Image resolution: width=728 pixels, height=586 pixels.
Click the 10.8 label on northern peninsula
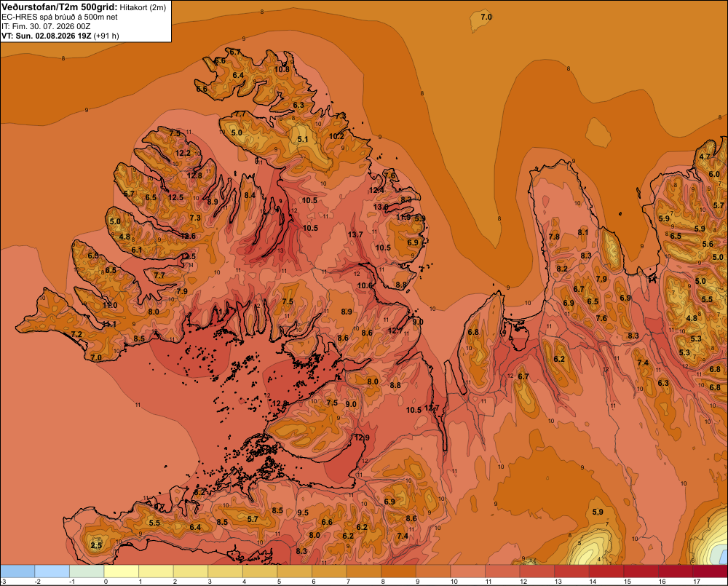coord(282,70)
